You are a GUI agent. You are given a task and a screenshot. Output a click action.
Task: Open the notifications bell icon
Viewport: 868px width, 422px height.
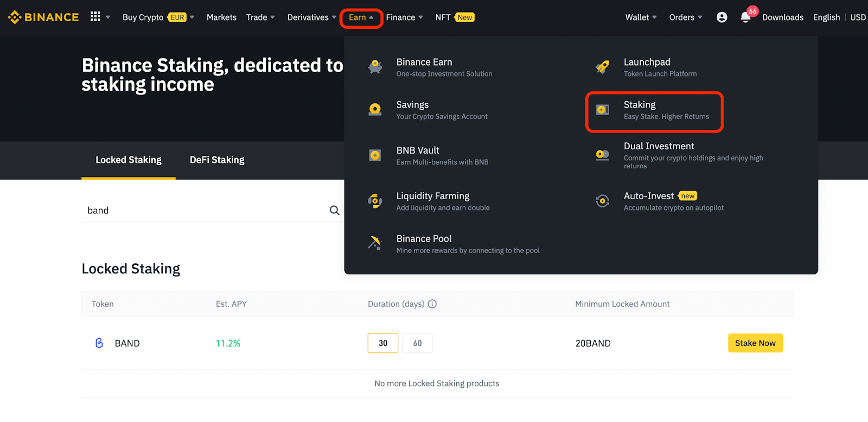(746, 17)
